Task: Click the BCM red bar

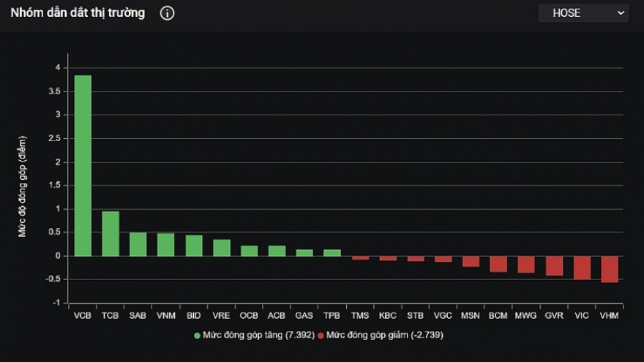Action: coord(498,264)
